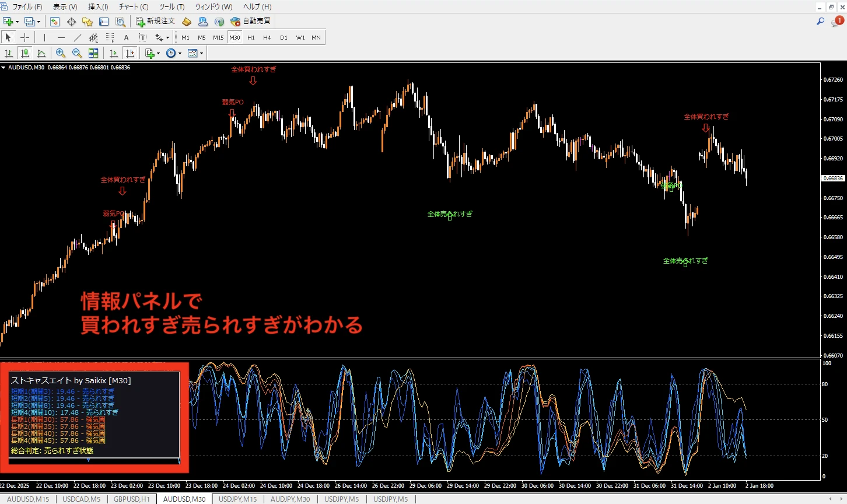Toggle the auto scroll chart button
Image resolution: width=847 pixels, height=504 pixels.
pos(114,53)
